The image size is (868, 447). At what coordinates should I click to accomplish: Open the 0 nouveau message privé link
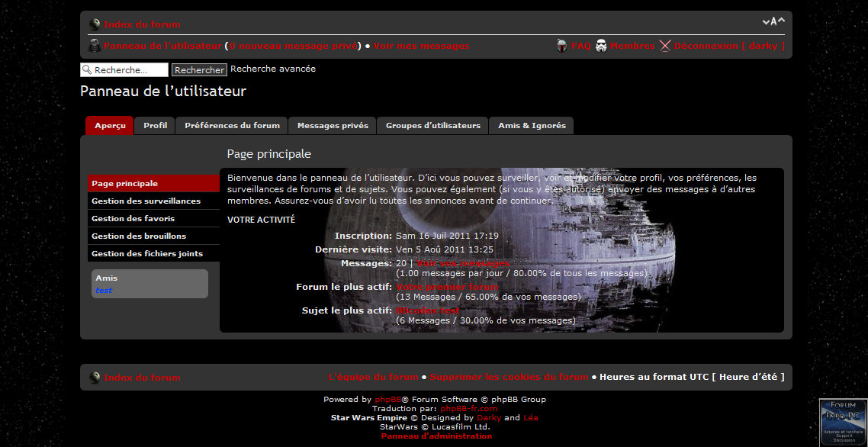(294, 46)
